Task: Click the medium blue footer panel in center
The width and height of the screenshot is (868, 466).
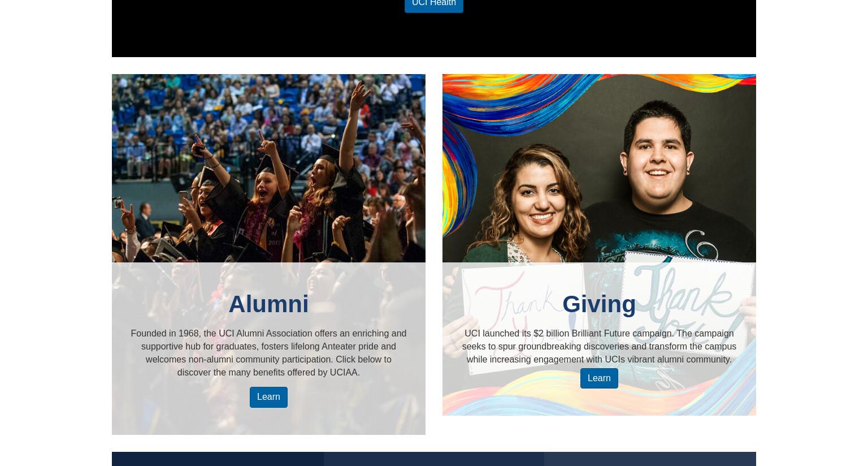Action: (433, 459)
